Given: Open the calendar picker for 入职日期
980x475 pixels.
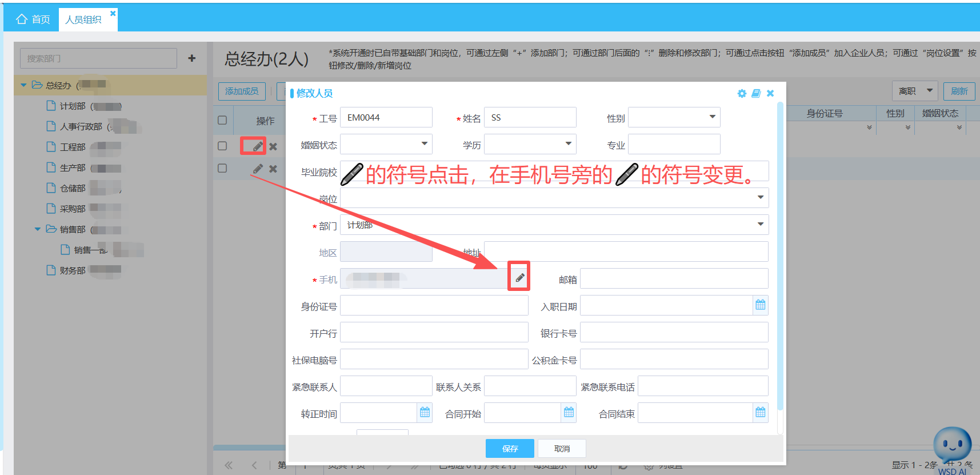Looking at the screenshot, I should coord(760,305).
